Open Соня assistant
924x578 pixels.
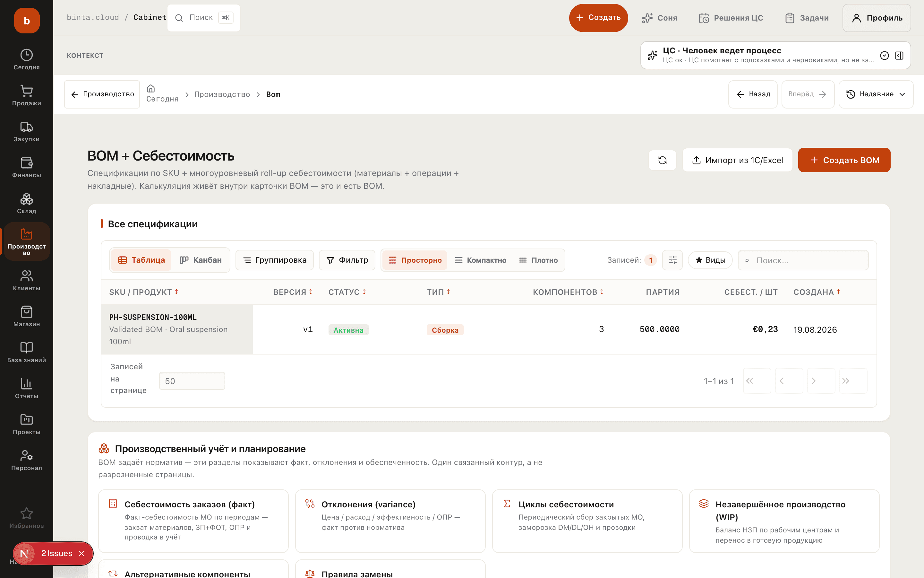coord(659,18)
